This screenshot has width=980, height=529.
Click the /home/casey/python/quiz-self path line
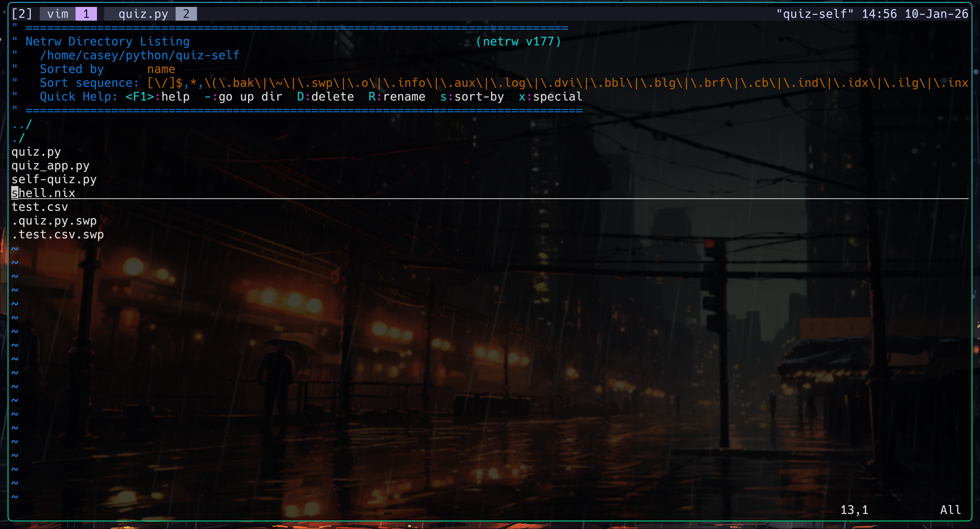coord(139,56)
